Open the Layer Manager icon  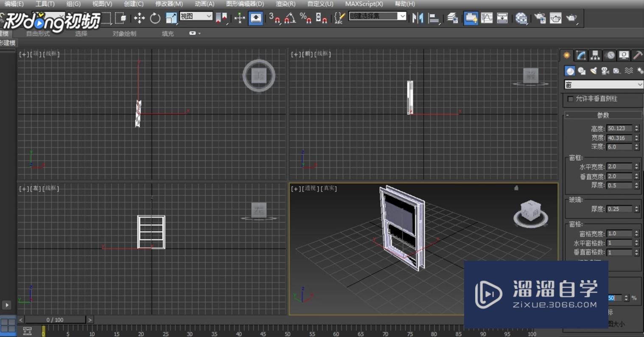452,18
